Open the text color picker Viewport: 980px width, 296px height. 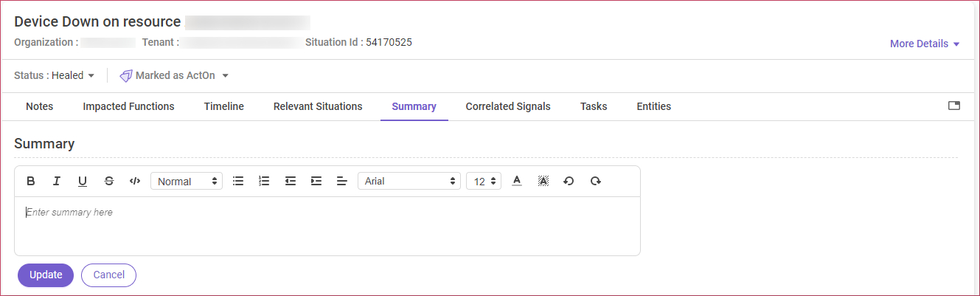tap(517, 181)
